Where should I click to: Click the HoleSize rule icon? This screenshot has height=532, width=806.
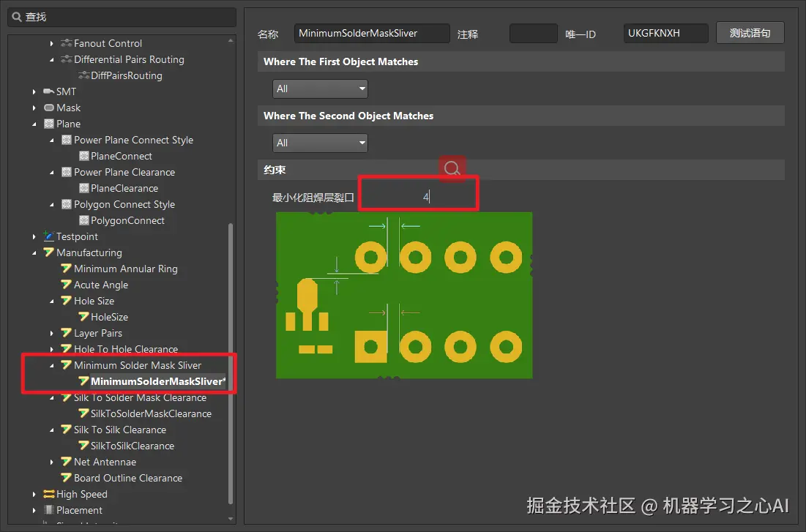point(83,317)
